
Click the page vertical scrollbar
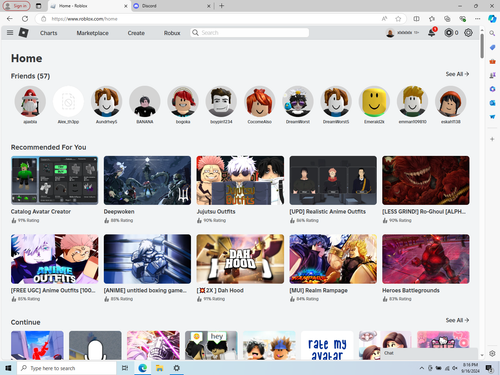(x=482, y=46)
